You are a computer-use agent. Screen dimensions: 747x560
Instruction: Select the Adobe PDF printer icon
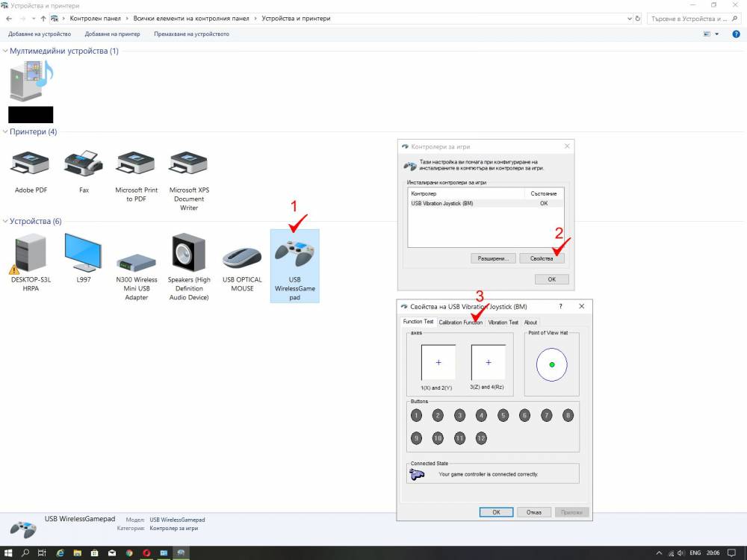pyautogui.click(x=31, y=164)
